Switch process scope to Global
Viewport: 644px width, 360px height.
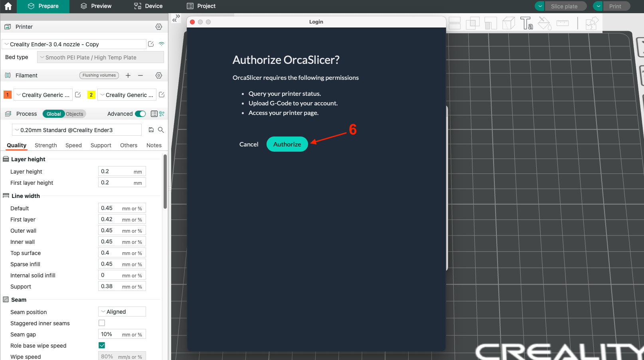pos(54,114)
